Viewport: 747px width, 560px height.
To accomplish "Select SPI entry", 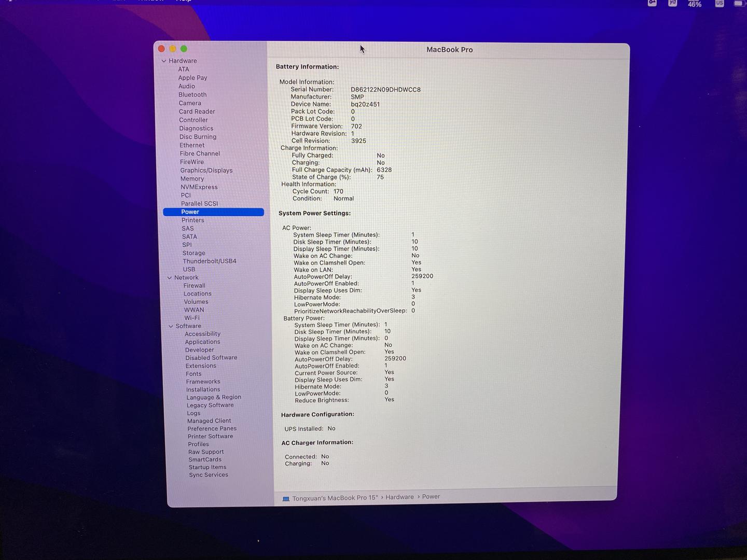I will (187, 245).
